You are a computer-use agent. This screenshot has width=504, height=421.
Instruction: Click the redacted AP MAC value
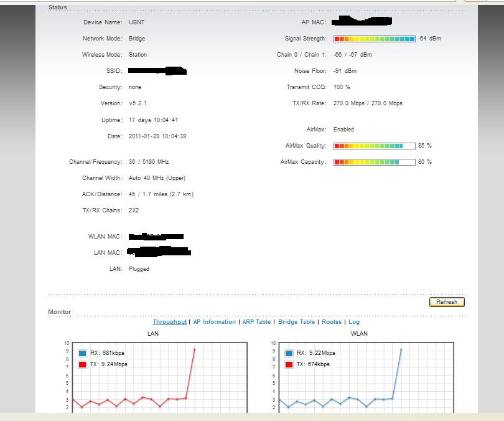click(x=362, y=21)
